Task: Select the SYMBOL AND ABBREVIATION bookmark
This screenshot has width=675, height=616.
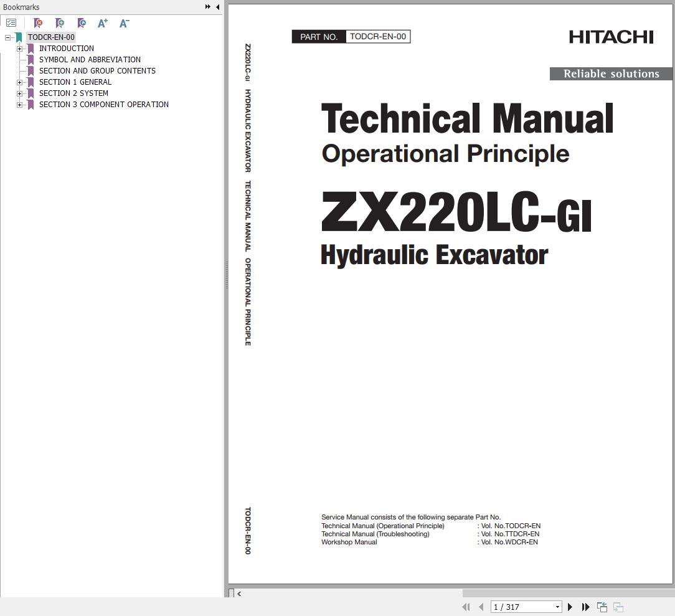Action: coord(90,59)
